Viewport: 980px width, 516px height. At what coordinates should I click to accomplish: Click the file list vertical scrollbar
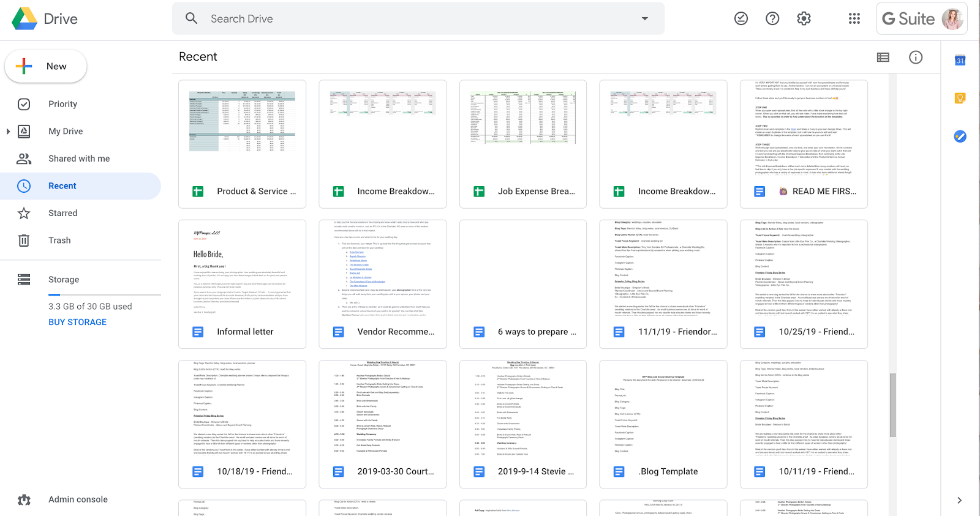893,404
